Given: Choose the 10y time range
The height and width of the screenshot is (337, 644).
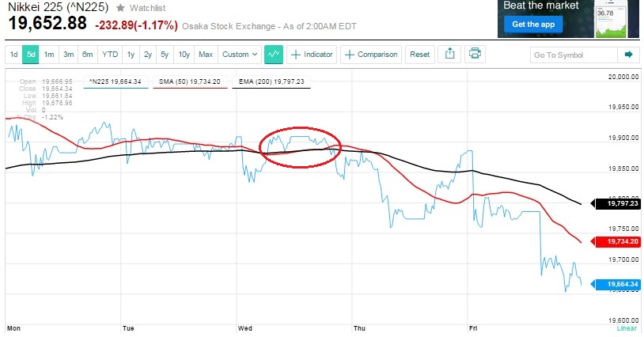Looking at the screenshot, I should 184,55.
